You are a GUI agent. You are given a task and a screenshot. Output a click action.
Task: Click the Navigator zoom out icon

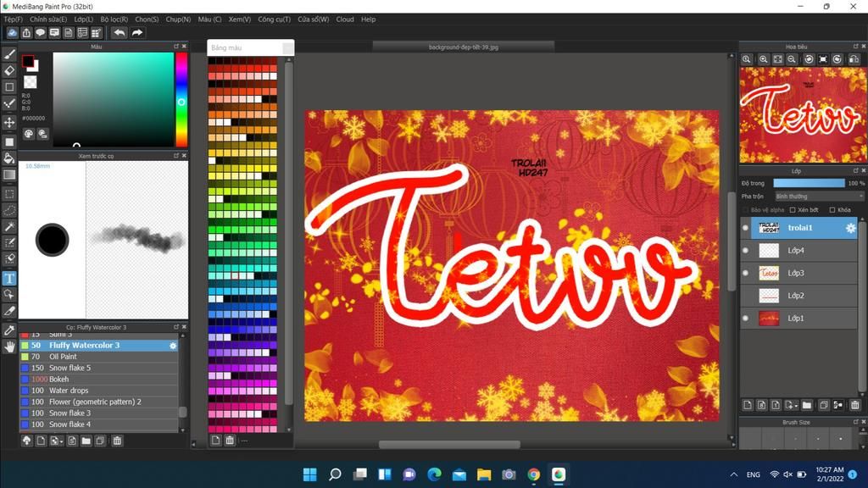coord(792,59)
